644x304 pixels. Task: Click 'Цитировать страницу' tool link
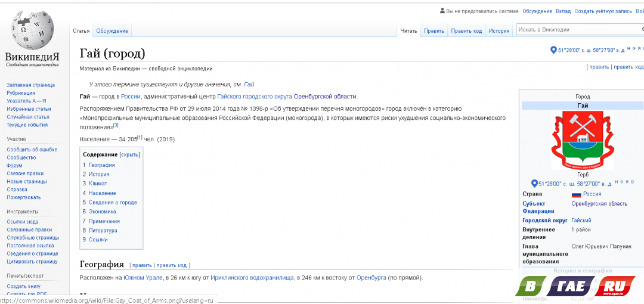(32, 261)
